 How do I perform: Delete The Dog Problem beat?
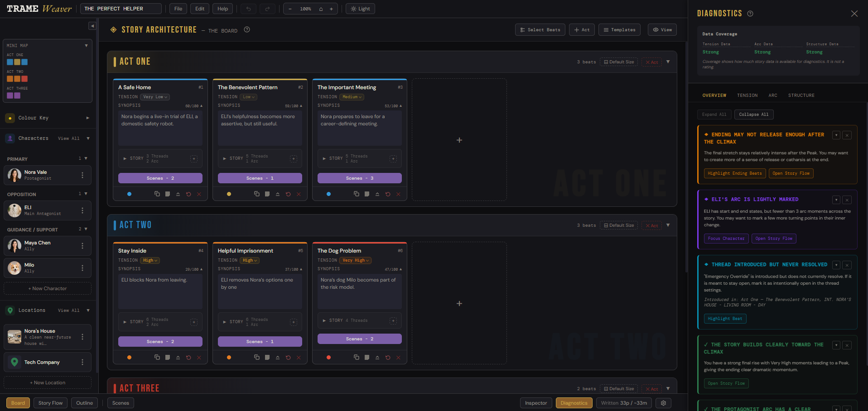(x=398, y=357)
